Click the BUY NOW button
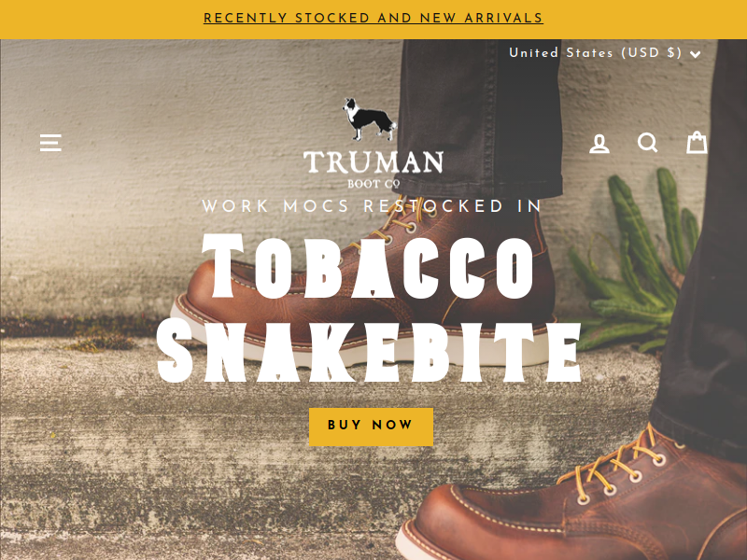This screenshot has width=747, height=560. (371, 427)
